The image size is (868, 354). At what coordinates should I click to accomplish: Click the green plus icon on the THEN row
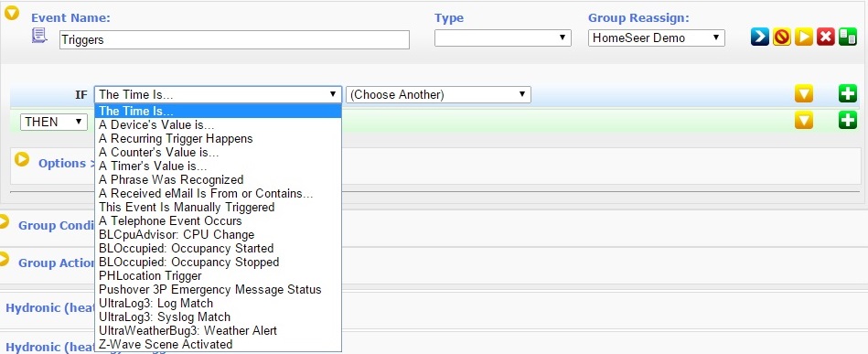[x=848, y=120]
